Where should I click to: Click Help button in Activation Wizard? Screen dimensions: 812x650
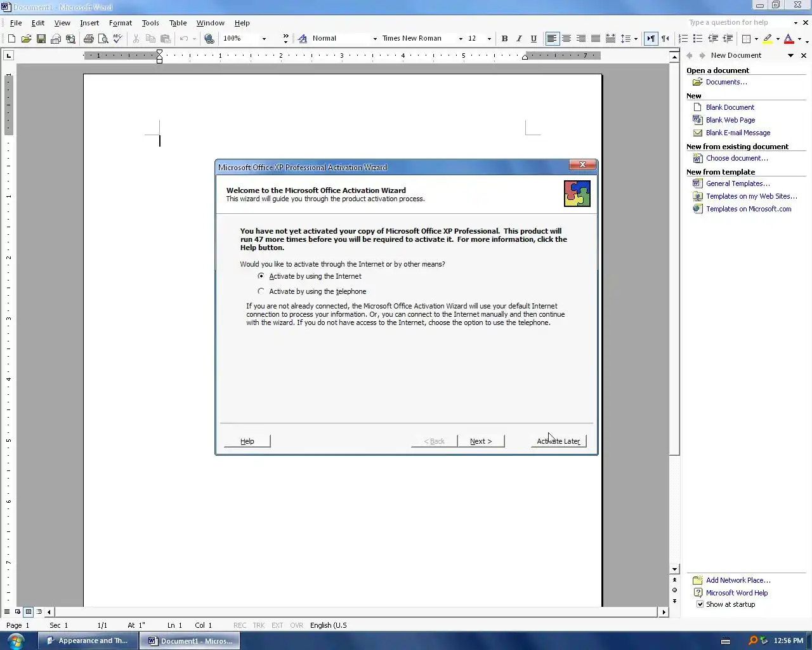(247, 441)
